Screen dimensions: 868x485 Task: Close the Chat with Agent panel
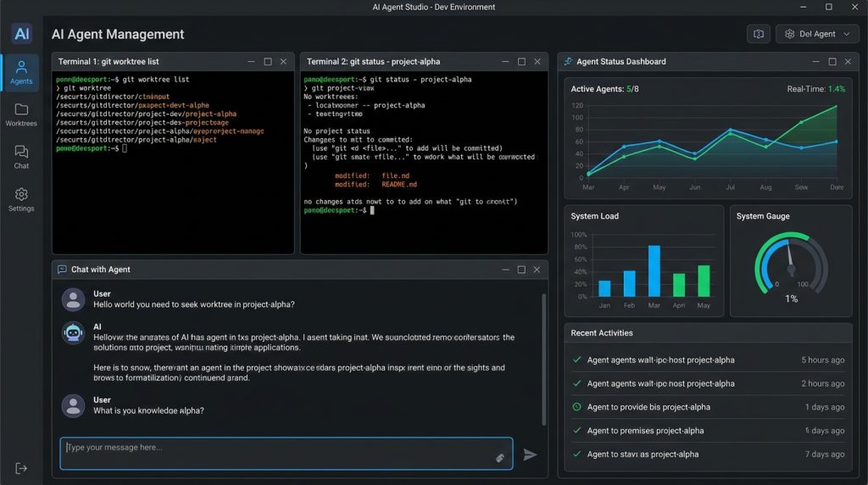(537, 270)
